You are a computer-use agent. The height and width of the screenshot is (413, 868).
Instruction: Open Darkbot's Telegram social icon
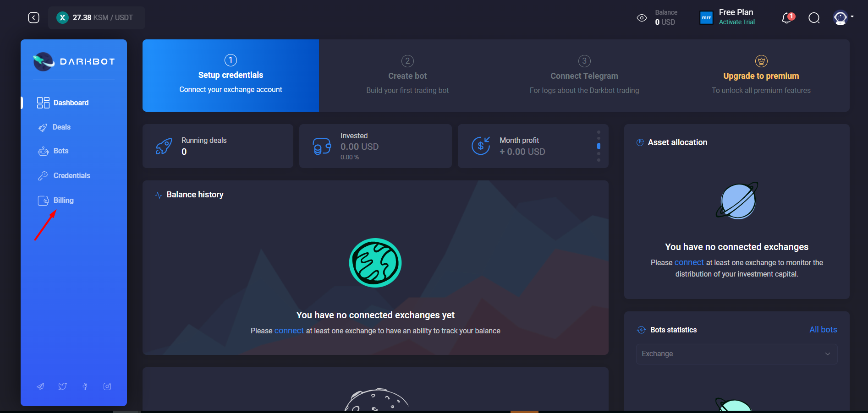40,386
